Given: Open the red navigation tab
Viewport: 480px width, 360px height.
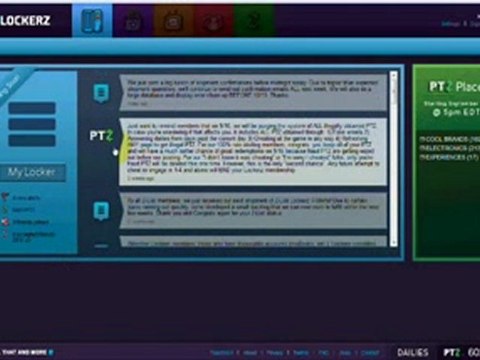Looking at the screenshot, I should tap(214, 21).
